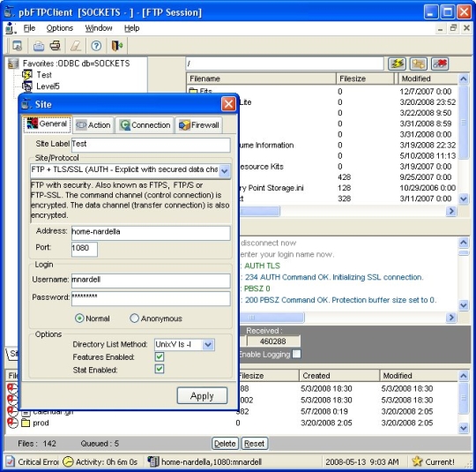Click the Critical Error status icon
This screenshot has height=472, width=476.
click(10, 461)
